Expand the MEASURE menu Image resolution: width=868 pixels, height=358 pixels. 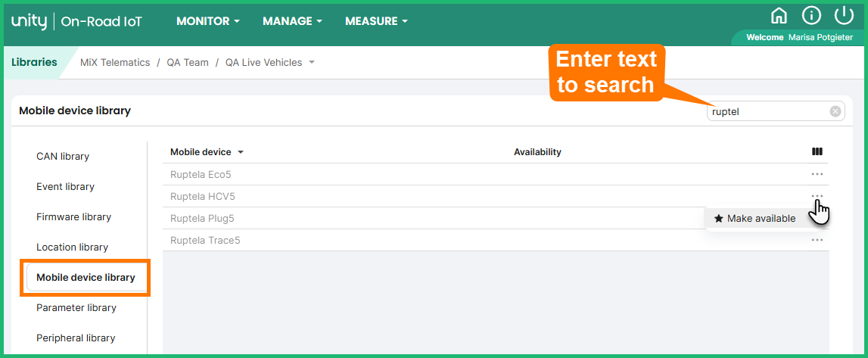pos(376,21)
